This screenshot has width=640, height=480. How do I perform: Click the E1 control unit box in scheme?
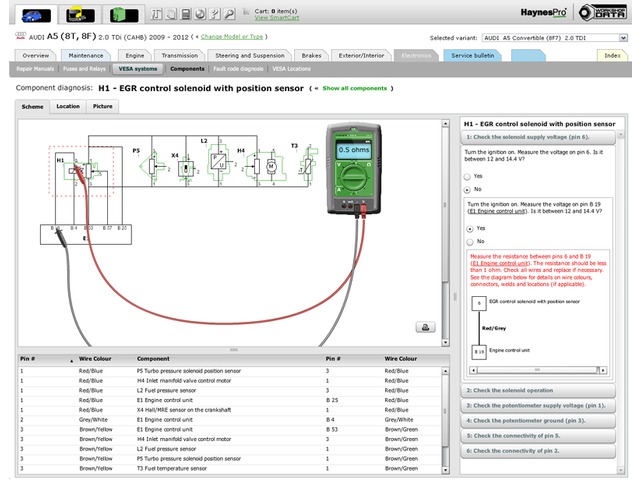(x=86, y=235)
